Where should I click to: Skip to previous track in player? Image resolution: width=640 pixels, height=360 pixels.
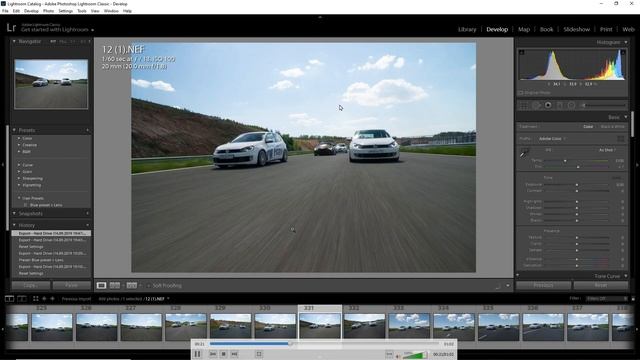213,354
